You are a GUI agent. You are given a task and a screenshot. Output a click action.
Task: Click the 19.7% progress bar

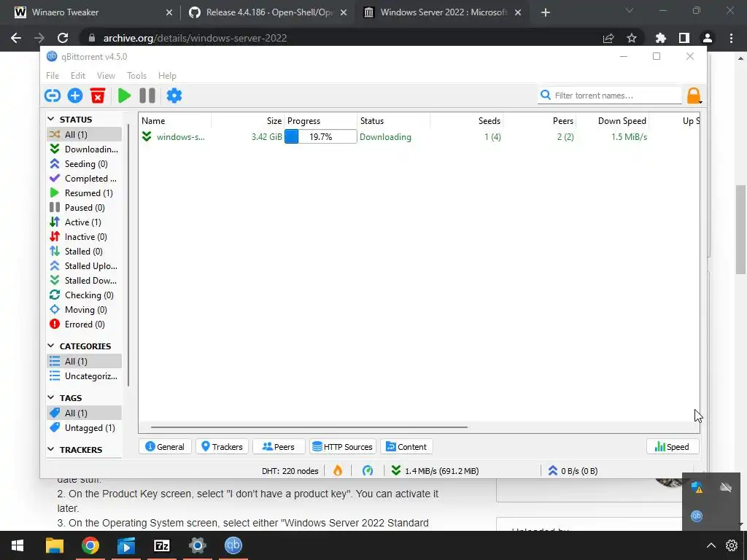pyautogui.click(x=321, y=137)
